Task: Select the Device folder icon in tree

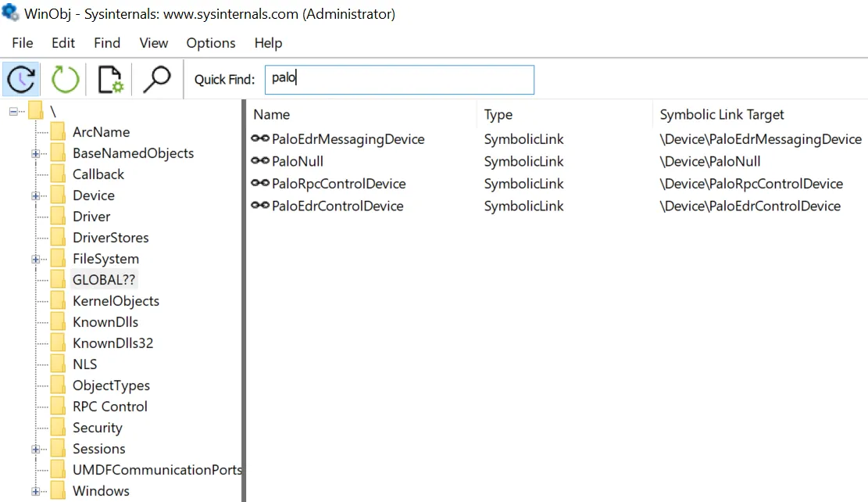Action: (x=58, y=195)
